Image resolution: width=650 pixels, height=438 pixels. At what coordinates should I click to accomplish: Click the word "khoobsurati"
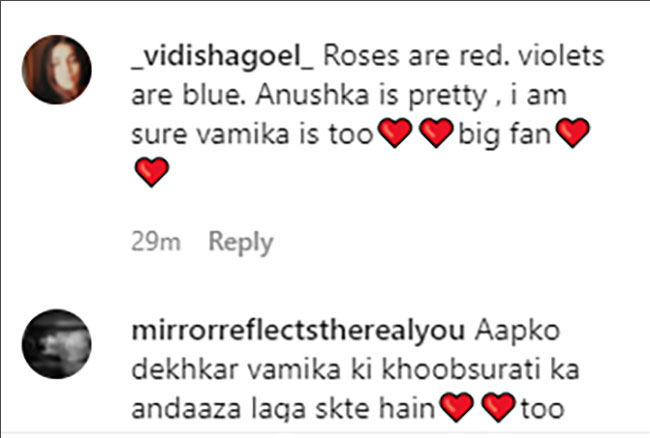point(461,369)
